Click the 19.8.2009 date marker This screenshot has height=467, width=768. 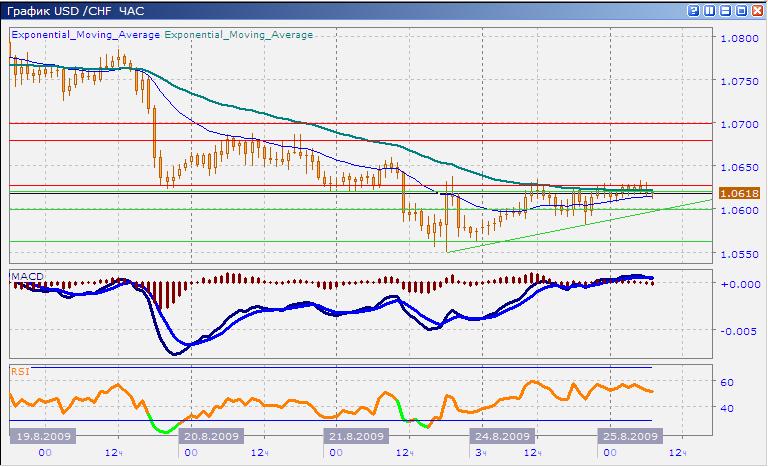(x=42, y=437)
